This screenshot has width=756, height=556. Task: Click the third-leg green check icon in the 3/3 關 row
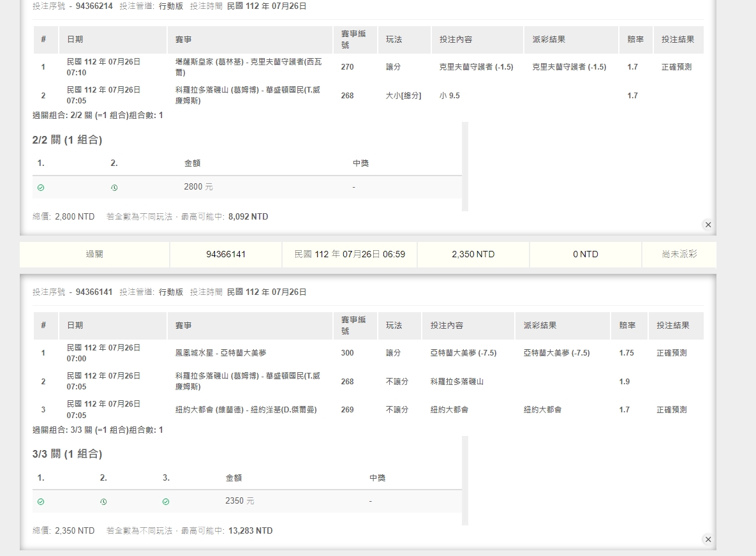coord(166,502)
